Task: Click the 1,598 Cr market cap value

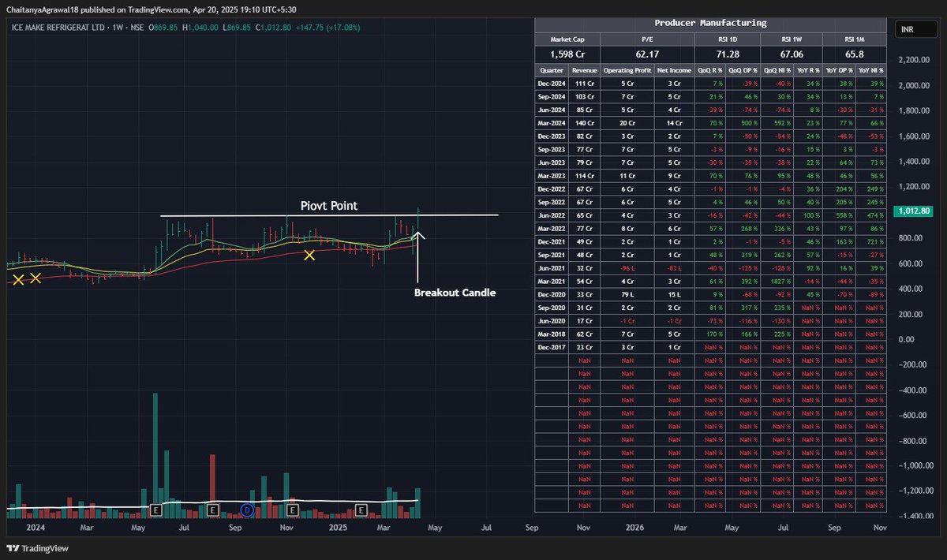Action: pos(567,54)
